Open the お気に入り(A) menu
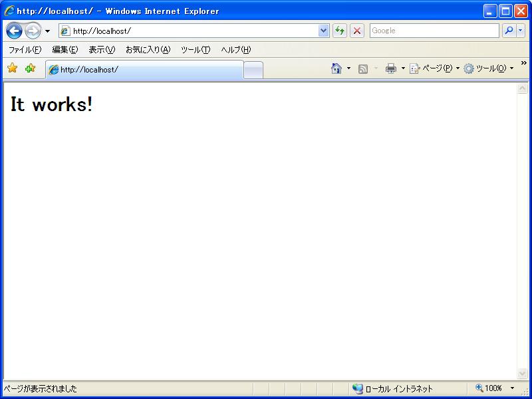The height and width of the screenshot is (399, 532). click(148, 50)
